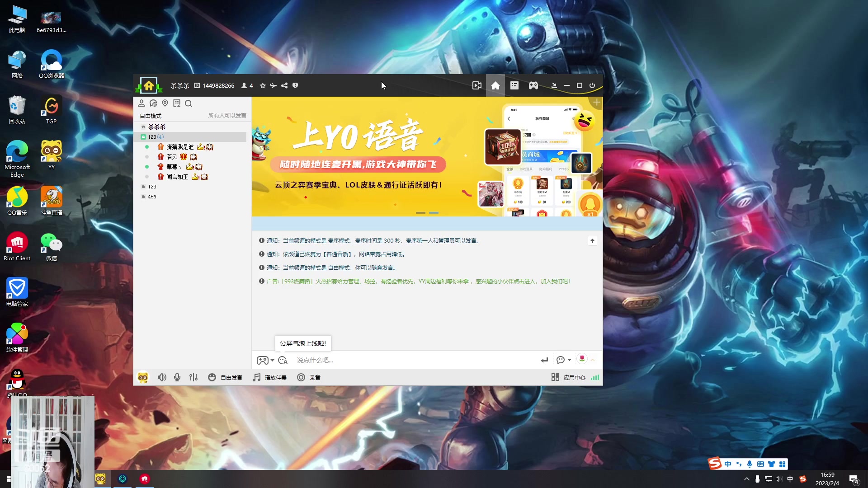Toggle the microphone icon

point(177,377)
